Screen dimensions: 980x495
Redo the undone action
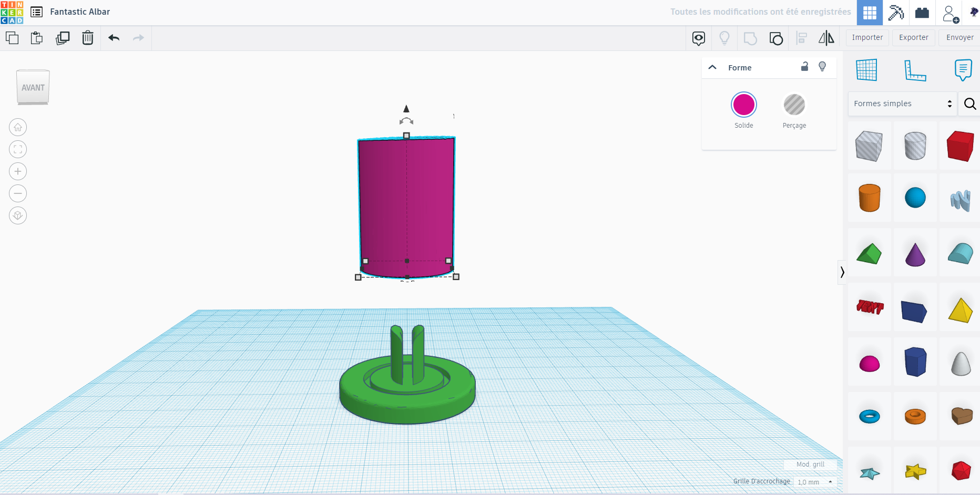(x=138, y=38)
